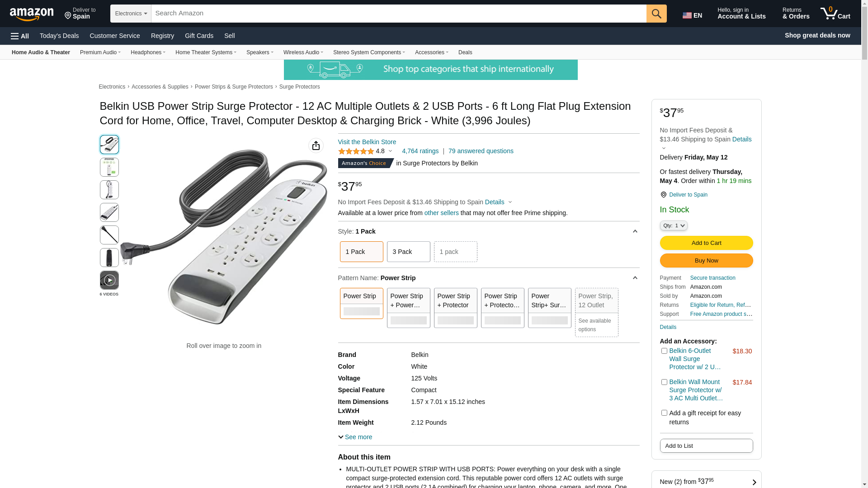Screen dimensions: 868x488
Task: Open the Electronics search category dropdown
Action: [131, 14]
